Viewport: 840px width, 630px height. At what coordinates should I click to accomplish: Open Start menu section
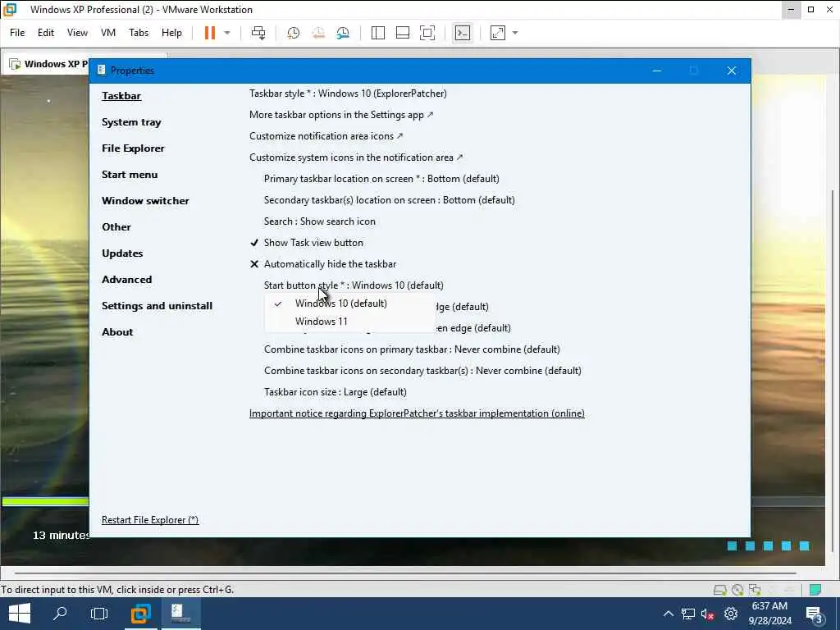tap(130, 175)
